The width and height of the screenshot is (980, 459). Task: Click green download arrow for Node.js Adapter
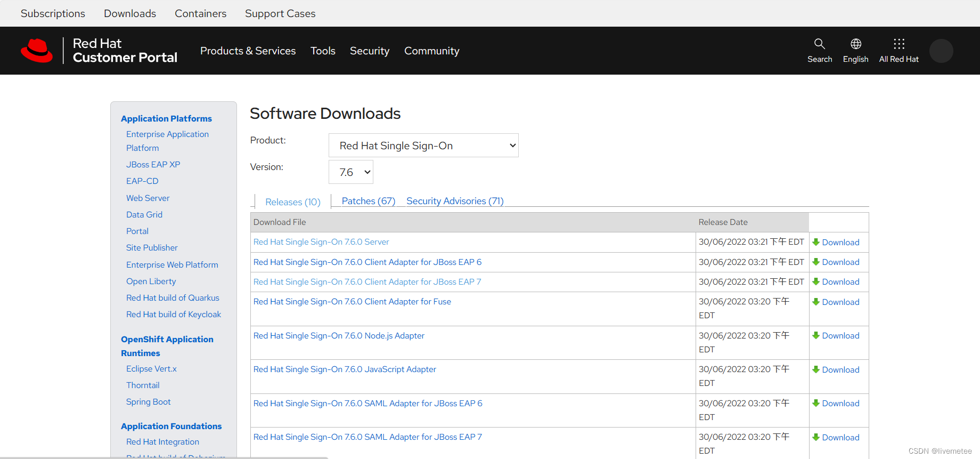coord(815,335)
